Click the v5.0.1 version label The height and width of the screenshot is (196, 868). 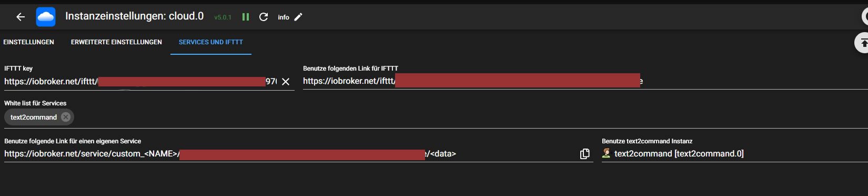223,17
